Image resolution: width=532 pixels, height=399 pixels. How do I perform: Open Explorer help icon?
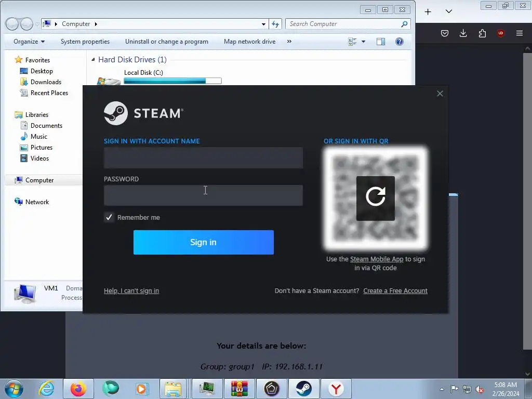coord(400,42)
